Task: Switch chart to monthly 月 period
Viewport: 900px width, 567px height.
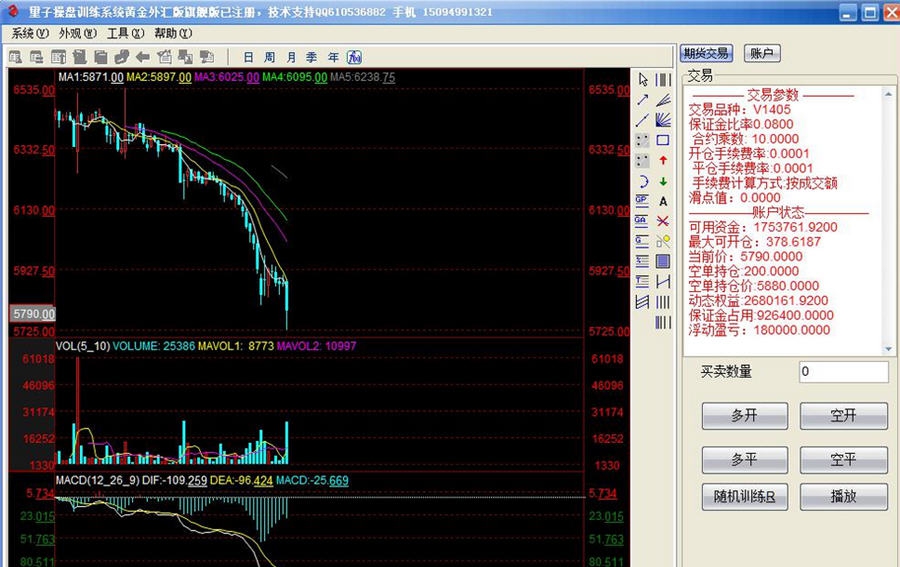Action: pyautogui.click(x=291, y=57)
